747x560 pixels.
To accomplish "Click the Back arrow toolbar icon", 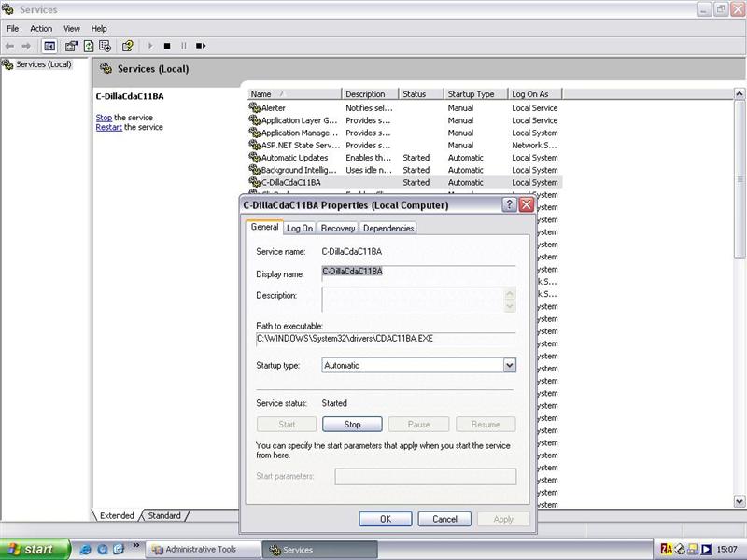I will point(9,46).
